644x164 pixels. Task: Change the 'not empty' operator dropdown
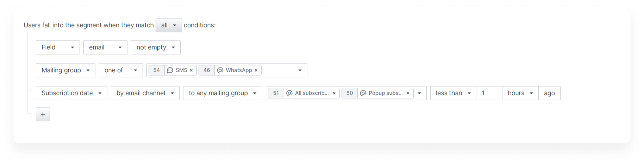coord(156,48)
